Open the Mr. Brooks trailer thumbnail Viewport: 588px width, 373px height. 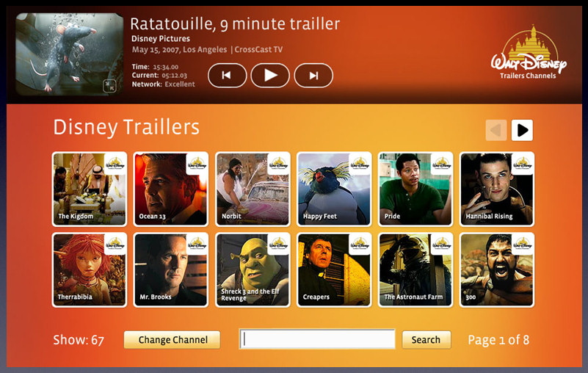pos(170,269)
